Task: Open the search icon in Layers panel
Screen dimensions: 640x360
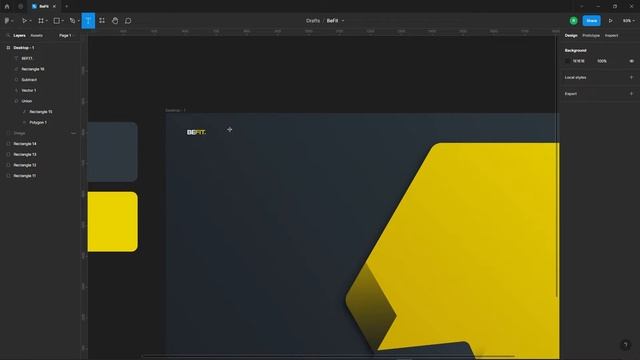Action: point(8,36)
